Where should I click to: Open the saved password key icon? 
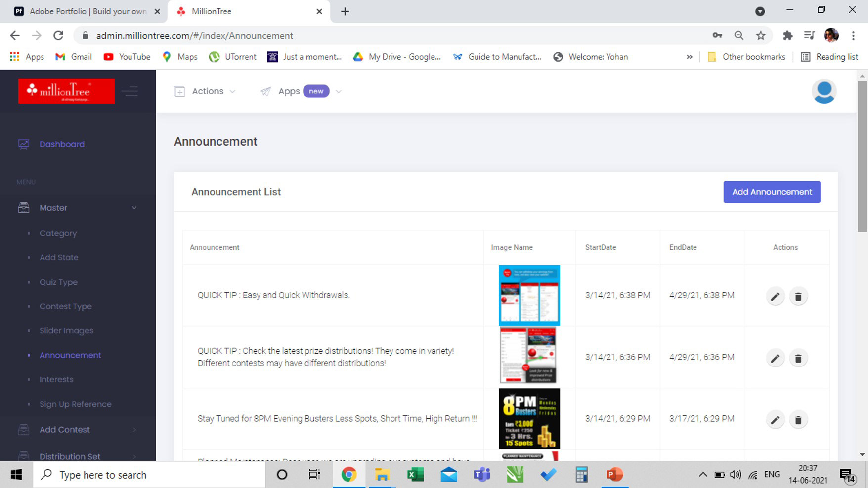tap(717, 35)
